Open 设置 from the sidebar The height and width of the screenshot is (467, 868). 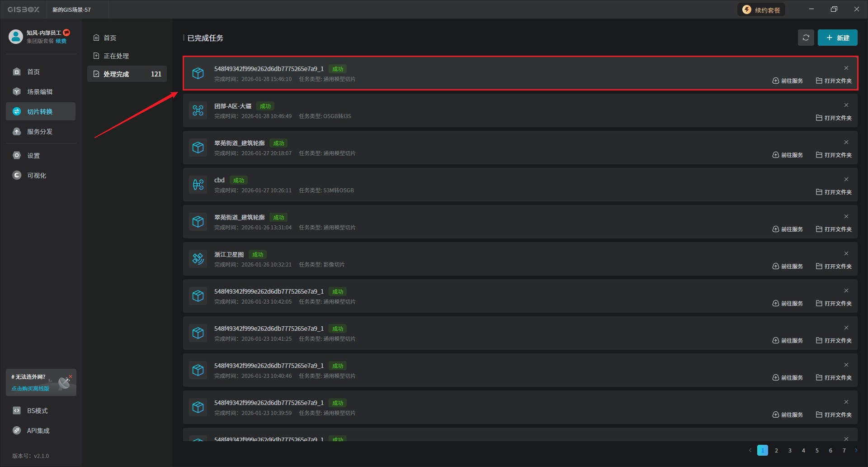click(x=33, y=156)
